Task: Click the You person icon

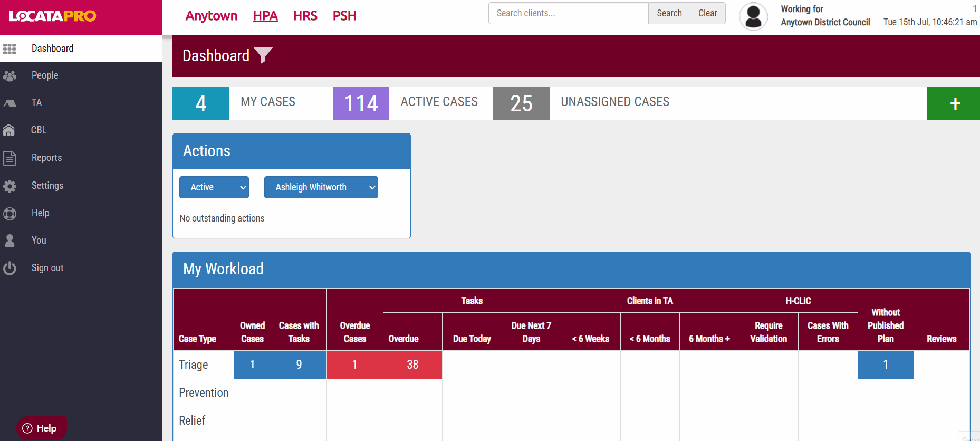Action: point(9,241)
